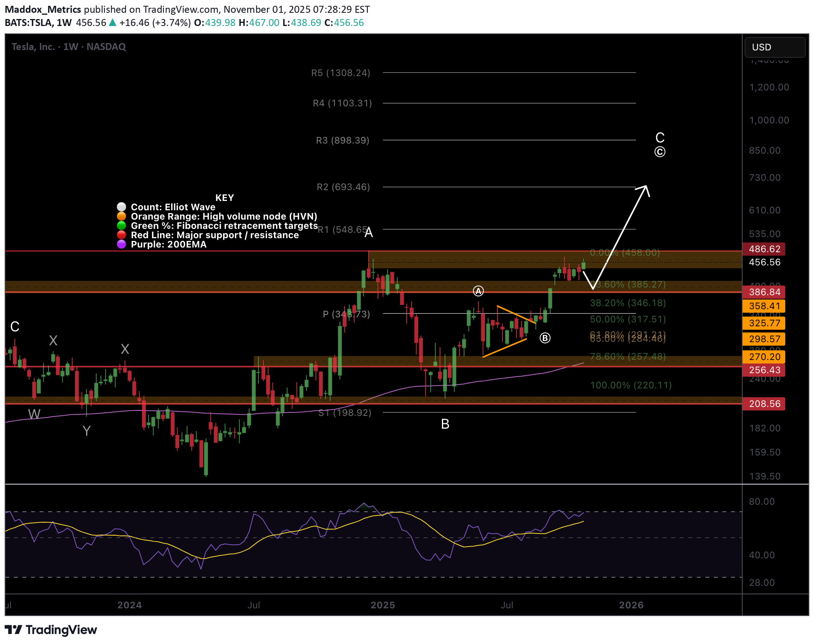Select the 486.62 red price label
Viewport: 814px width, 644px height.
[764, 249]
